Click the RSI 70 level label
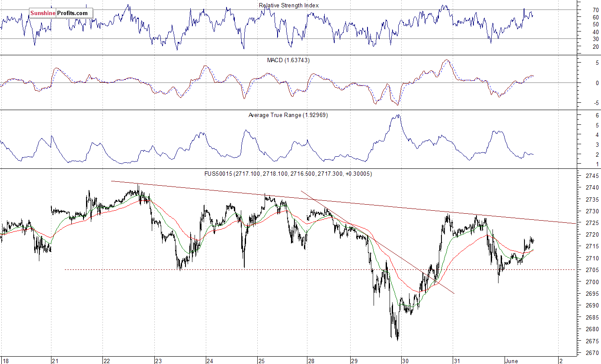 point(595,10)
